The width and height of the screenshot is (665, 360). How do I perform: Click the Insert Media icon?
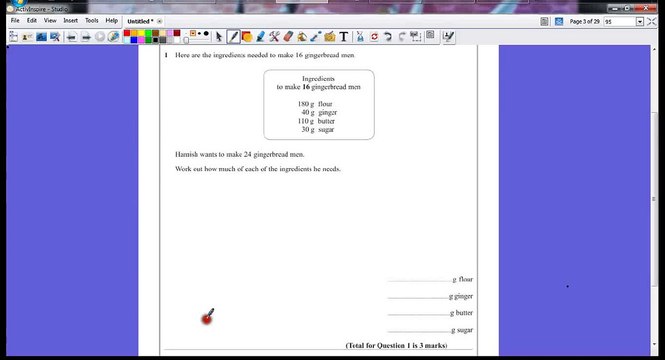(x=330, y=37)
